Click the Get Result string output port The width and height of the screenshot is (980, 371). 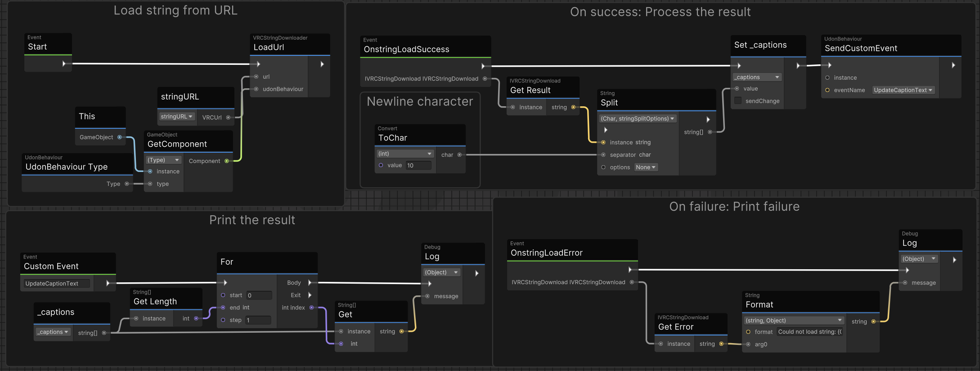click(x=573, y=107)
